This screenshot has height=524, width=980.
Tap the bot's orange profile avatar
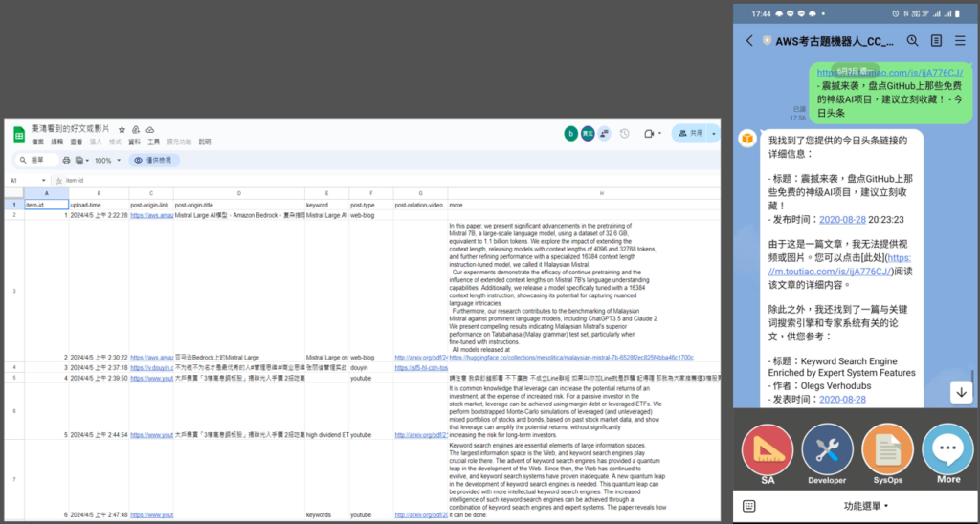pos(747,139)
